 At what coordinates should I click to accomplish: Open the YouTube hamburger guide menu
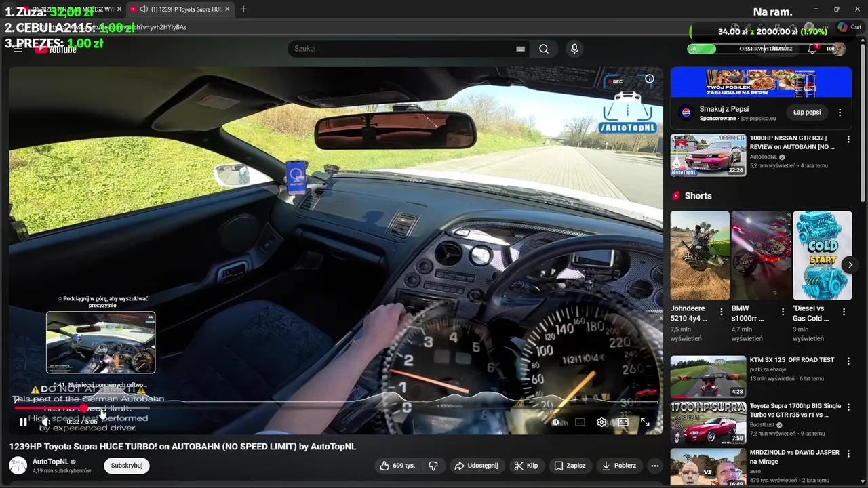coord(18,49)
